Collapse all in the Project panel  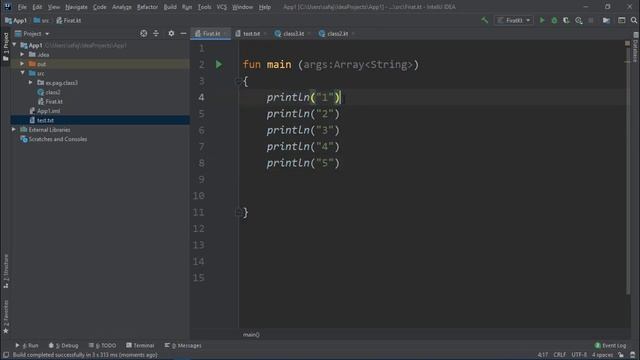point(156,33)
